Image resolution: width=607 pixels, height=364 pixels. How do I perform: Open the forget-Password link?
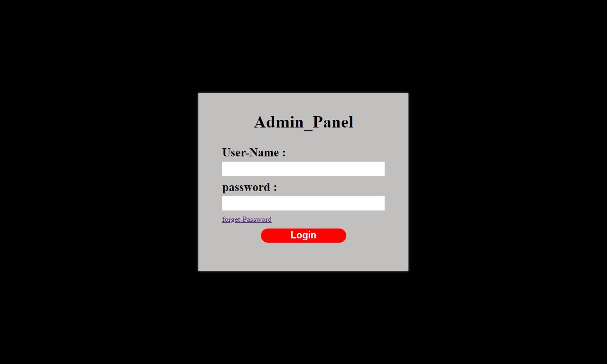pyautogui.click(x=247, y=219)
